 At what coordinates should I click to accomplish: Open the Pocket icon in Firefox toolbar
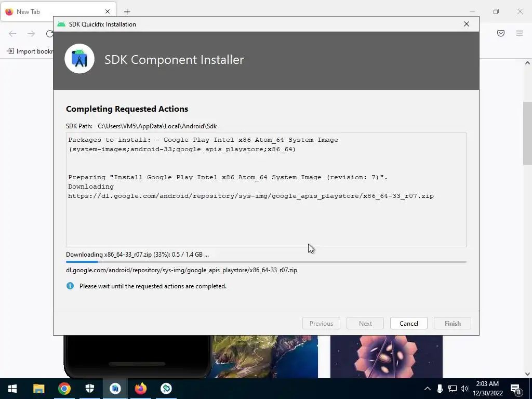501,33
